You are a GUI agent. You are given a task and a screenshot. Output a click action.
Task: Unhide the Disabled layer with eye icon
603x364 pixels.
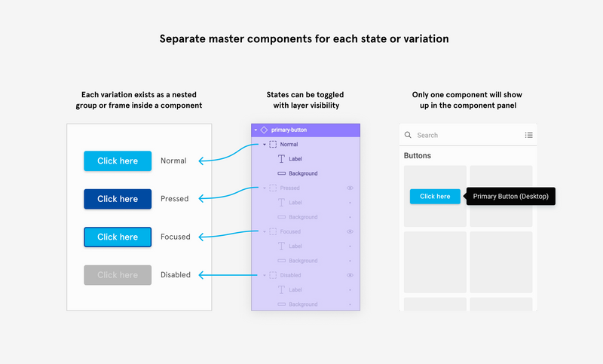[x=350, y=275]
